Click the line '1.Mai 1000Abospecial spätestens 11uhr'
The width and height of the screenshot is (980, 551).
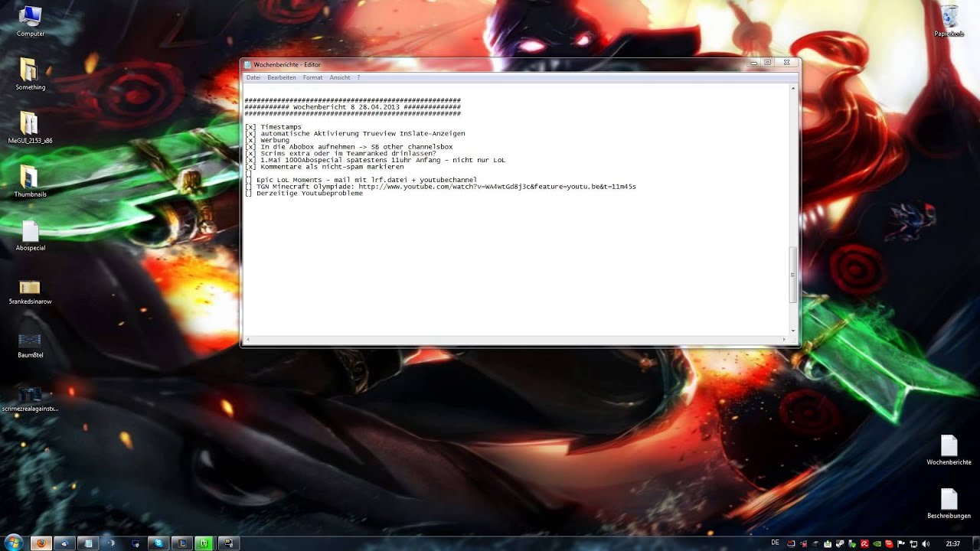point(383,160)
